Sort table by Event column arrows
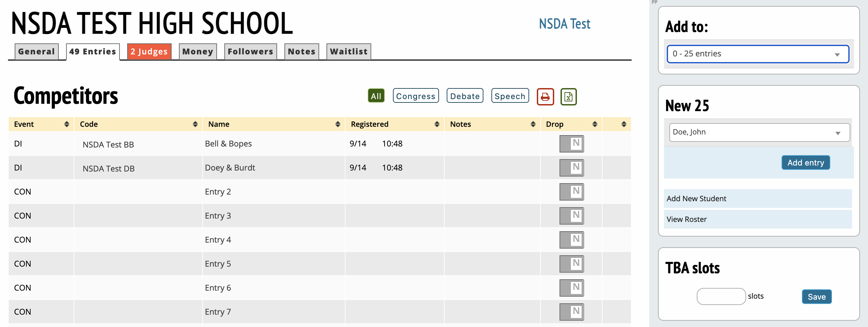The image size is (868, 327). tap(66, 124)
